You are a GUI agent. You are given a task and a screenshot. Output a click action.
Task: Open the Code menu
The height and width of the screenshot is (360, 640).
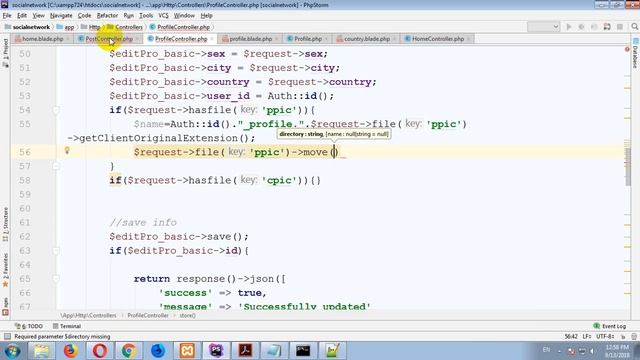[84, 16]
